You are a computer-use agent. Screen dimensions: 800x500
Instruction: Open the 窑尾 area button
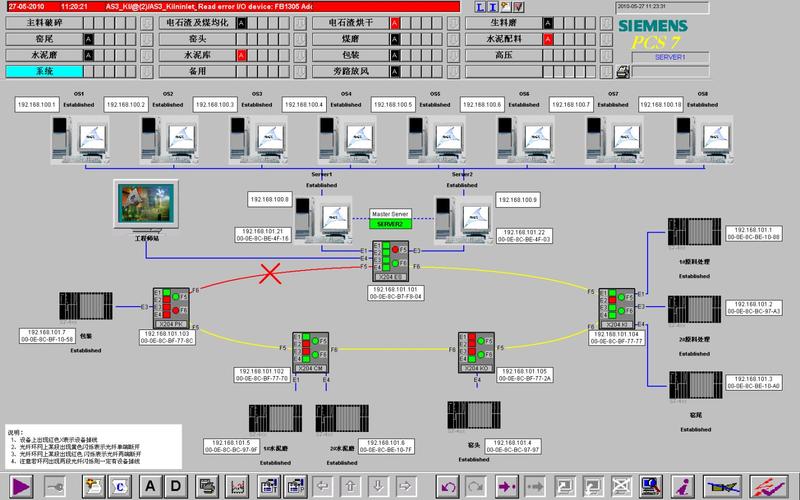44,39
